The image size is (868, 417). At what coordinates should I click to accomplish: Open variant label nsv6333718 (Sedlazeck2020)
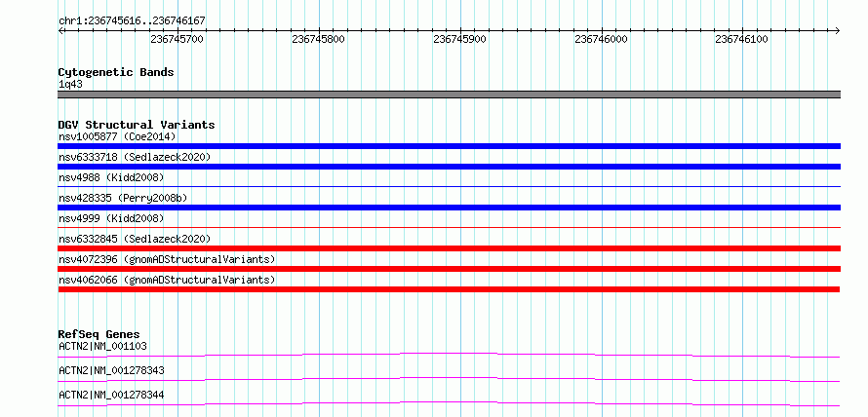pyautogui.click(x=135, y=157)
